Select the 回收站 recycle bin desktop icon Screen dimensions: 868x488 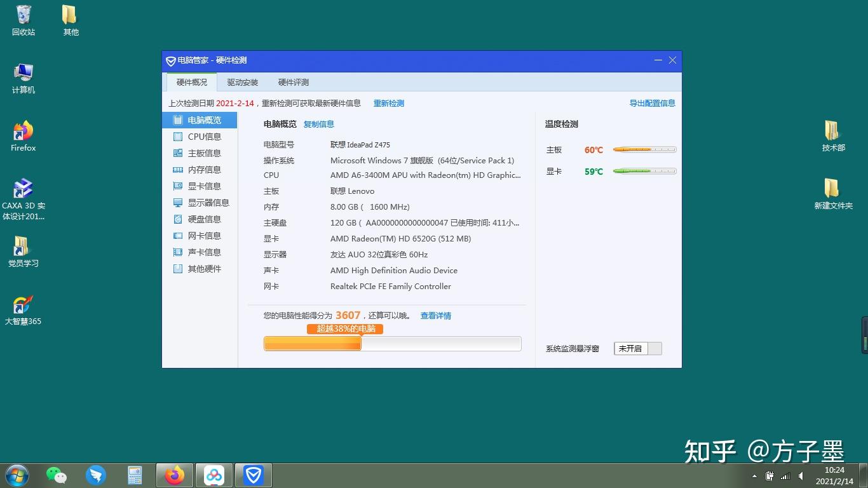coord(24,20)
